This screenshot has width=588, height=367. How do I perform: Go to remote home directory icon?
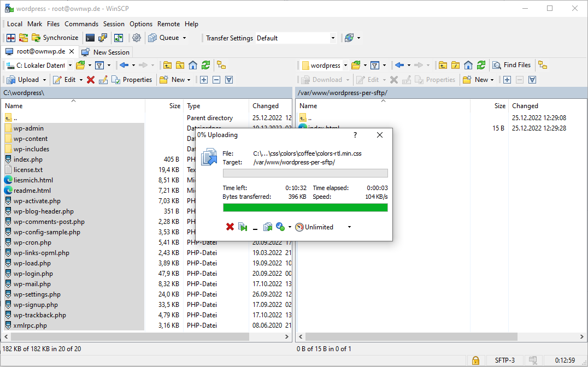[x=468, y=65]
